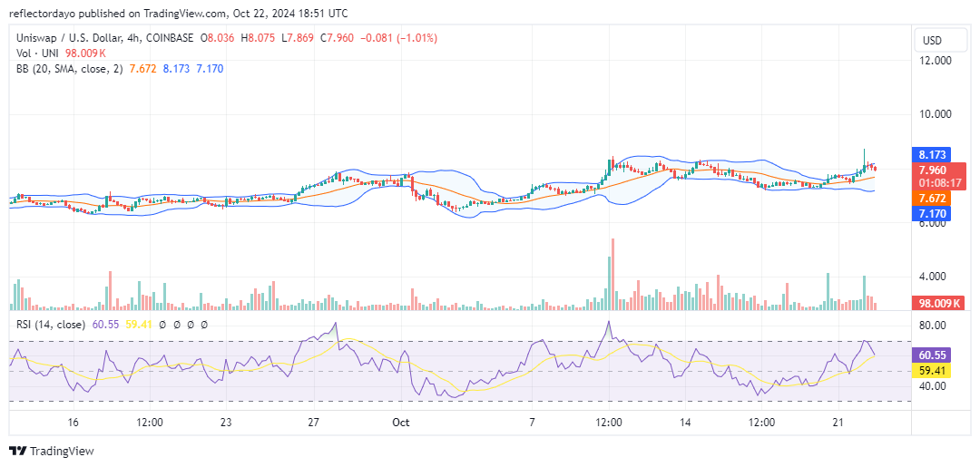
Task: Click the 16 date label on time axis
Action: tap(73, 422)
